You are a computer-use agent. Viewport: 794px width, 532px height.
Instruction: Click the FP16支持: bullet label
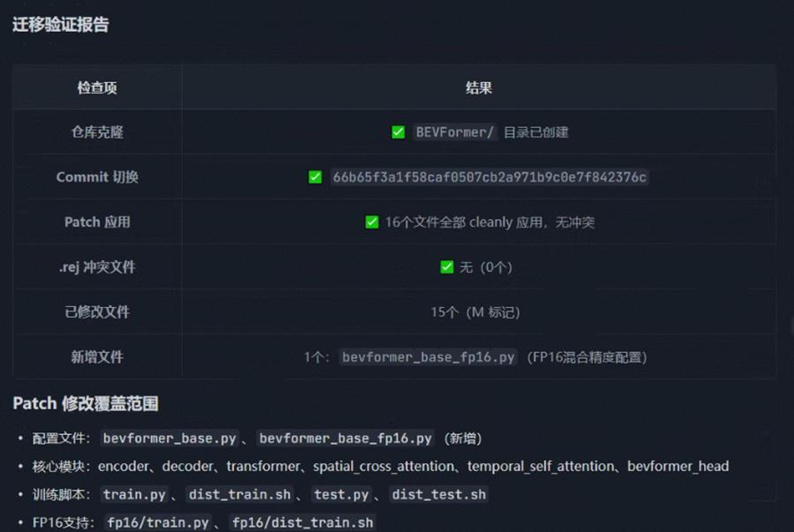64,522
